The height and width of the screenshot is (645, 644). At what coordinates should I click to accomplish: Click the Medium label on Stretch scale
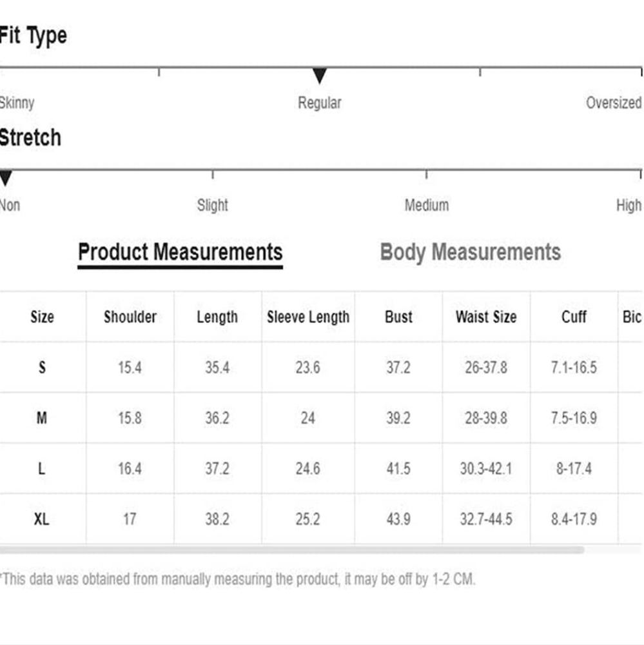coord(427,205)
